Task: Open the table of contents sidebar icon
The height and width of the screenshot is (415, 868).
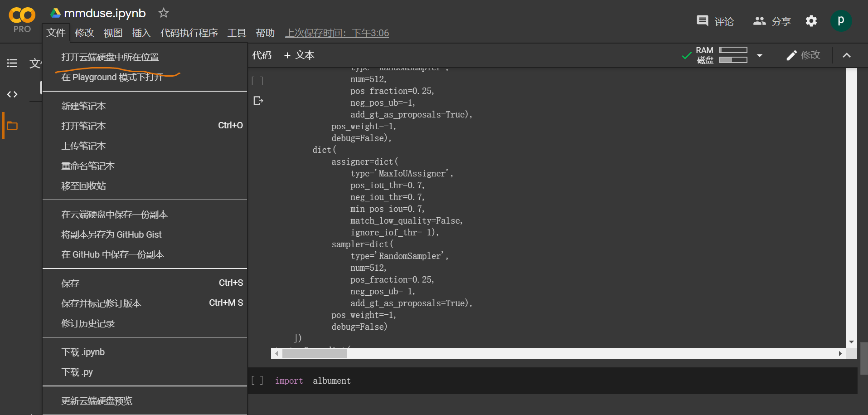Action: click(x=12, y=63)
